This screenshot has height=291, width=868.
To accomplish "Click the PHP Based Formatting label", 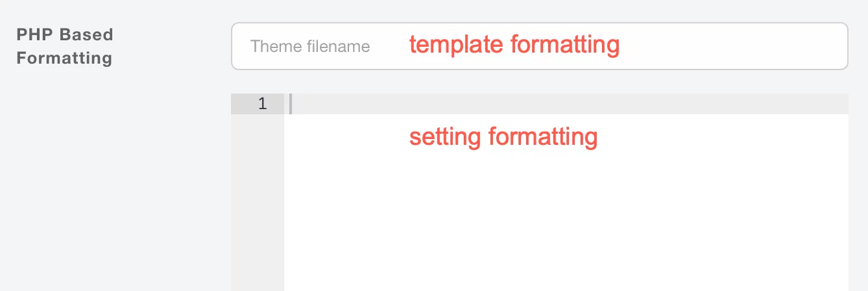I will (64, 46).
